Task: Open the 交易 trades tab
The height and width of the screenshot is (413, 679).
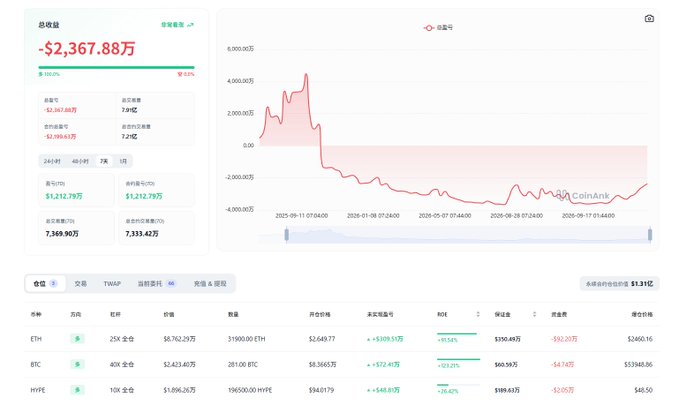Action: (x=81, y=284)
